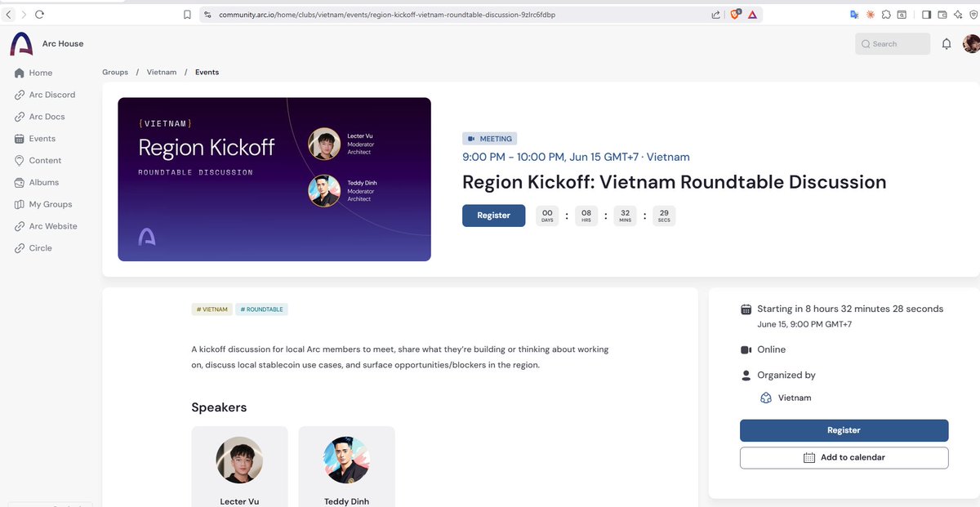Click the event time text 9:00 PM - 10:00 PM
Screen dimensions: 980x507
(523, 157)
